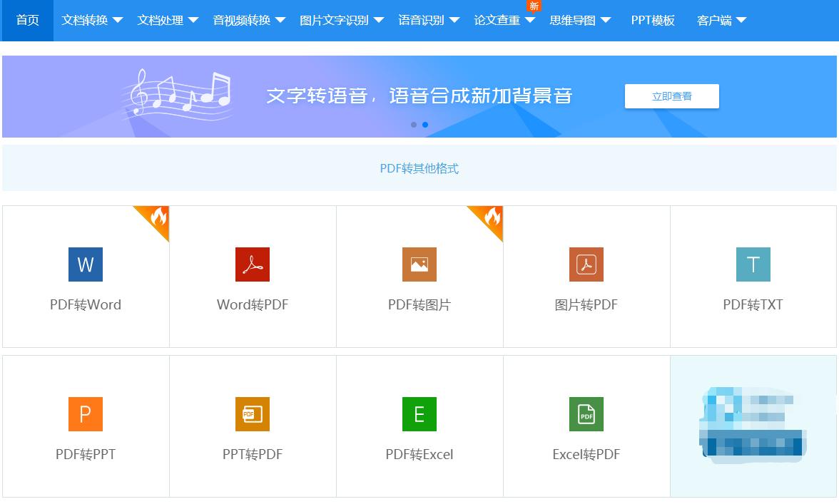Click the orange PDF转PPT icon
This screenshot has height=504, width=839.
[85, 414]
